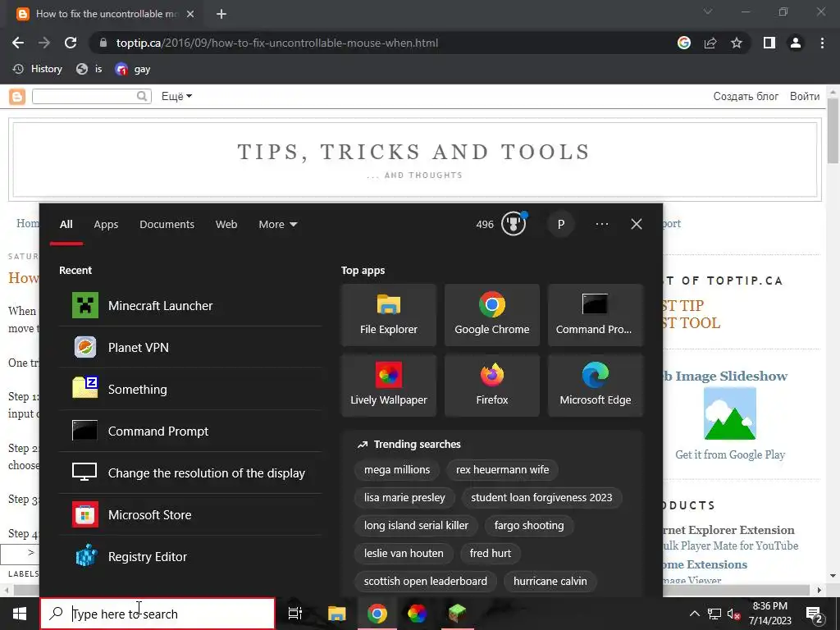Viewport: 840px width, 630px height.
Task: Open the Blogger logo in the navbar
Action: tap(17, 97)
